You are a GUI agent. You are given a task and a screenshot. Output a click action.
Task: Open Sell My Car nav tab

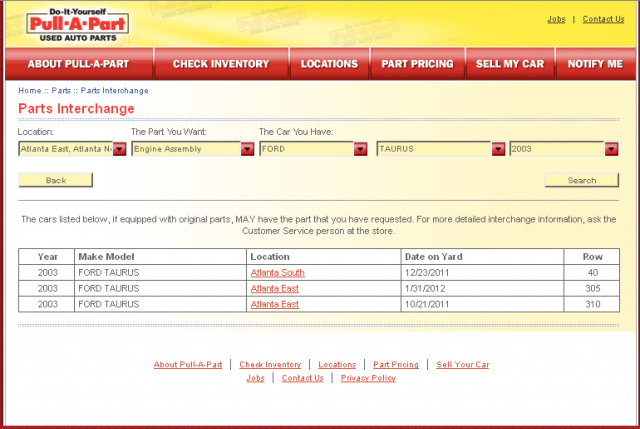coord(510,64)
